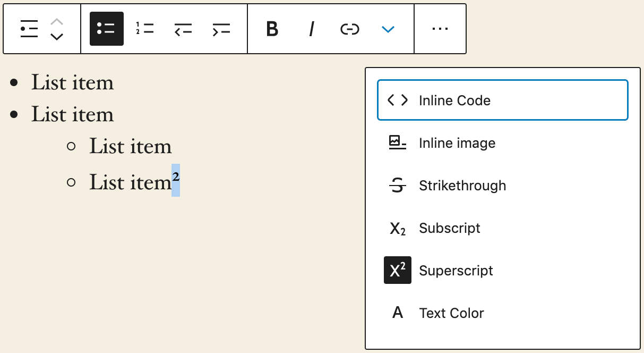644x353 pixels.
Task: Collapse the formatting options dropdown chevron
Action: click(388, 29)
